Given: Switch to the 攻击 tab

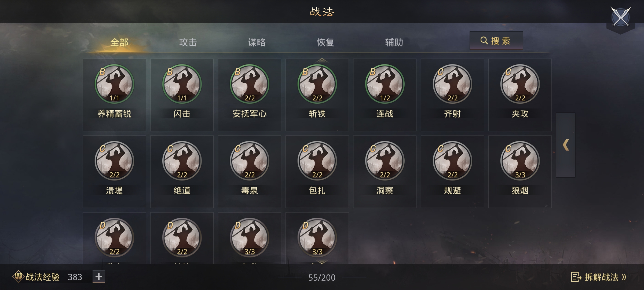Looking at the screenshot, I should [188, 42].
